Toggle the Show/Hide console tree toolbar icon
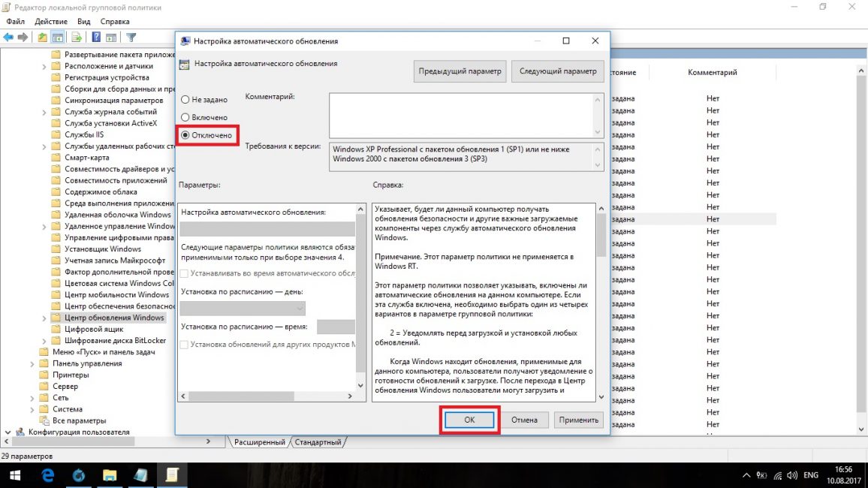Screen dimensions: 868x488 click(58, 37)
